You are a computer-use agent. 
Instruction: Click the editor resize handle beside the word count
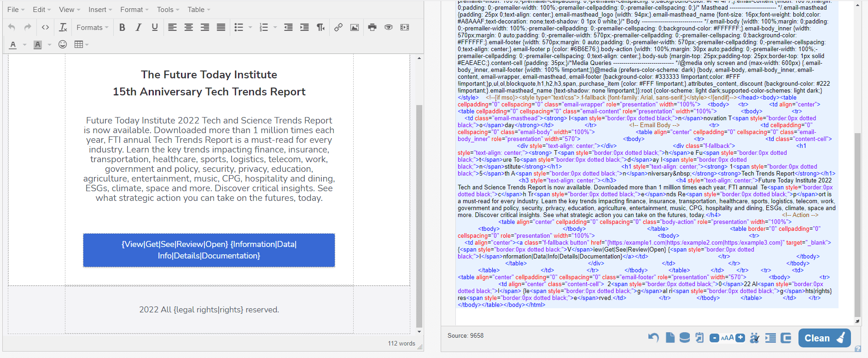click(420, 347)
